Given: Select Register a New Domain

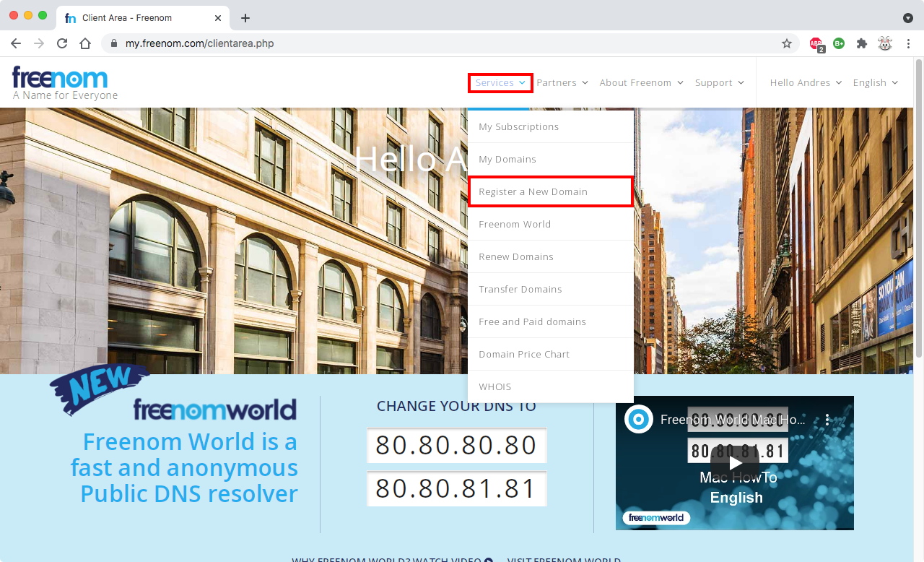Looking at the screenshot, I should (x=533, y=192).
